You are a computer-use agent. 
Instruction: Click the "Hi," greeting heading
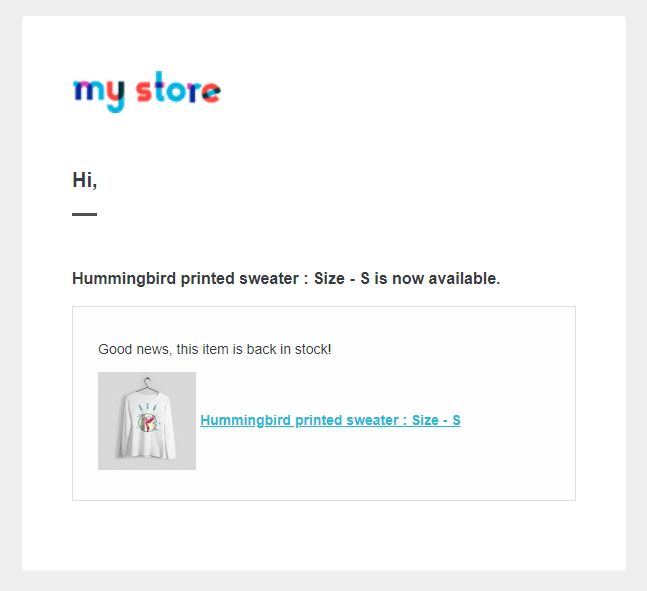point(85,180)
